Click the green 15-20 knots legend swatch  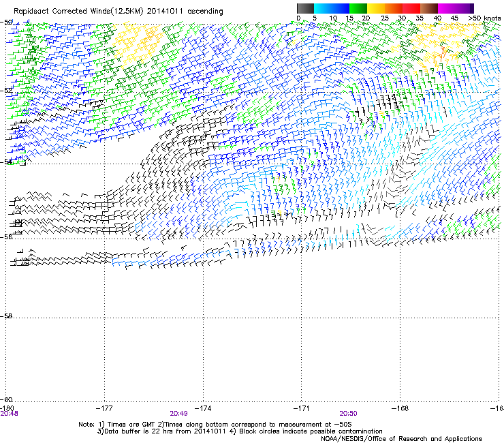(x=358, y=8)
